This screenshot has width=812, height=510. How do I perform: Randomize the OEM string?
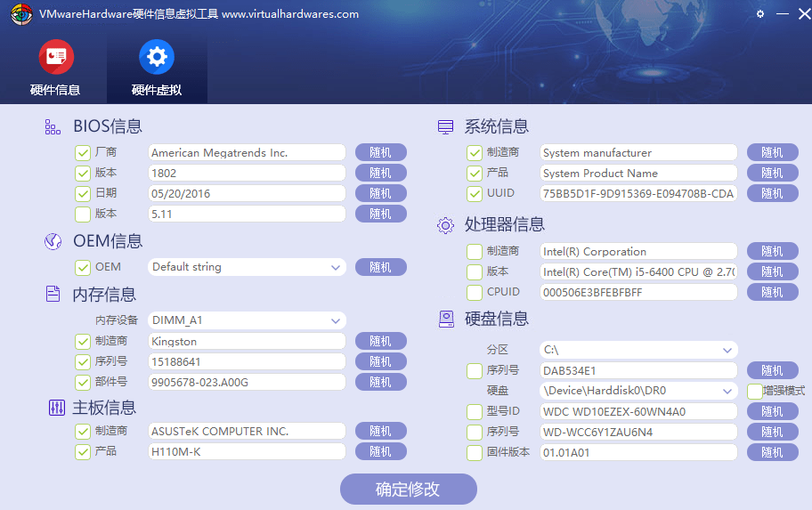tap(381, 267)
